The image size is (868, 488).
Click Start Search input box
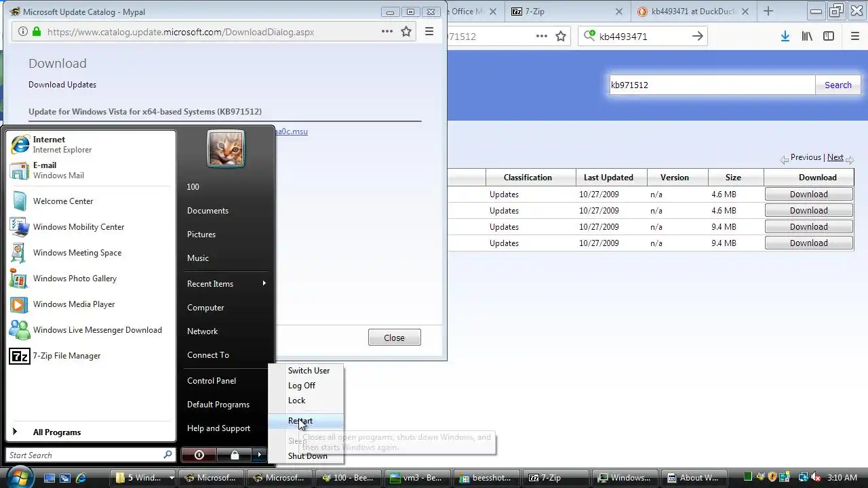click(91, 455)
